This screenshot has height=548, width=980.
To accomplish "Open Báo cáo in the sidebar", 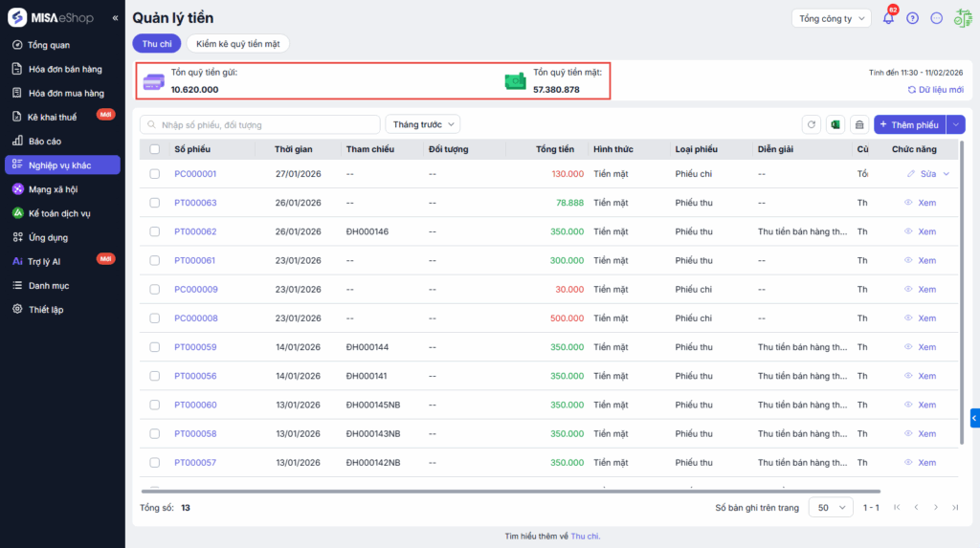I will (x=45, y=141).
